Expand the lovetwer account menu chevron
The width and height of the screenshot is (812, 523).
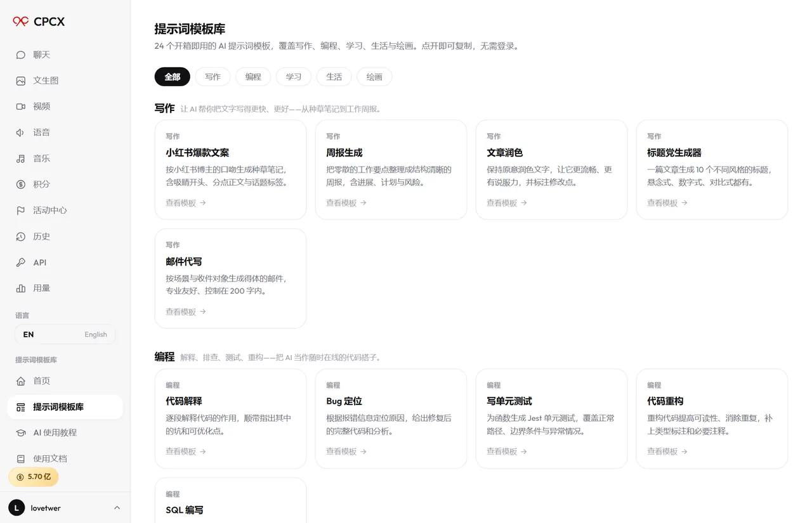[117, 508]
